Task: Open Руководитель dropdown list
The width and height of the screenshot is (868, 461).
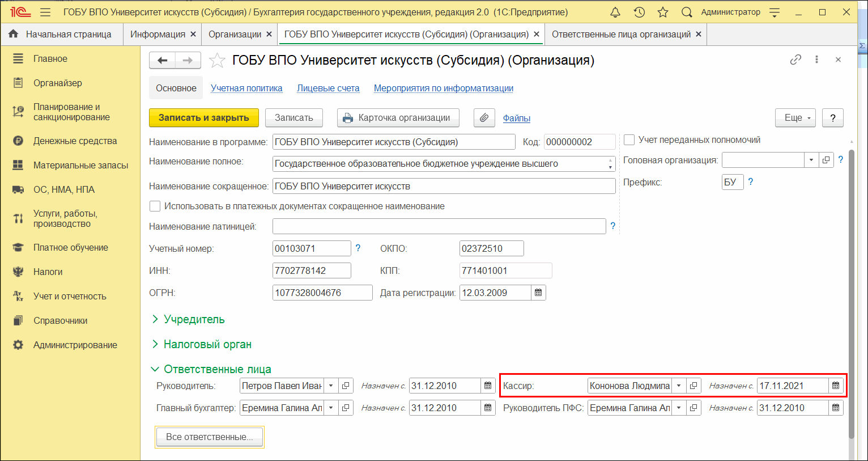Action: [331, 386]
